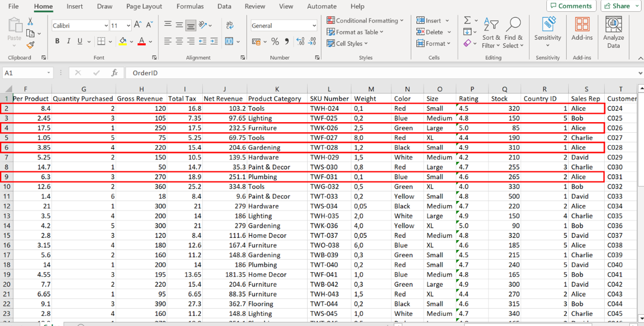
Task: Toggle the Center horizontal alignment button
Action: pos(179,41)
